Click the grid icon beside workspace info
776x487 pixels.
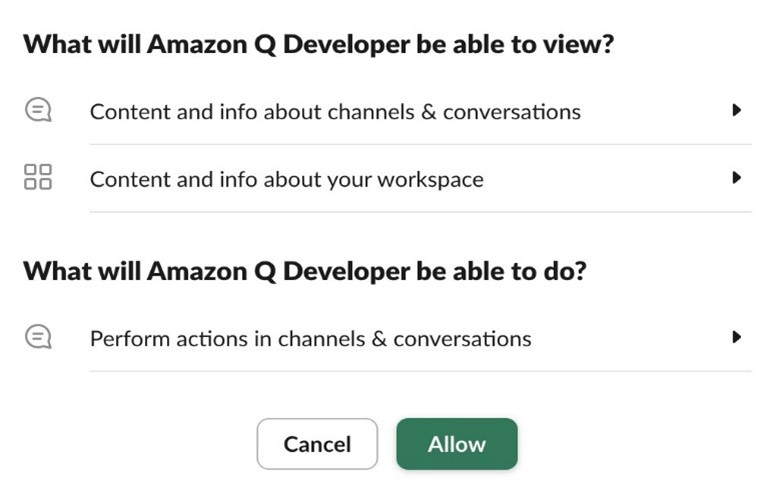click(38, 179)
